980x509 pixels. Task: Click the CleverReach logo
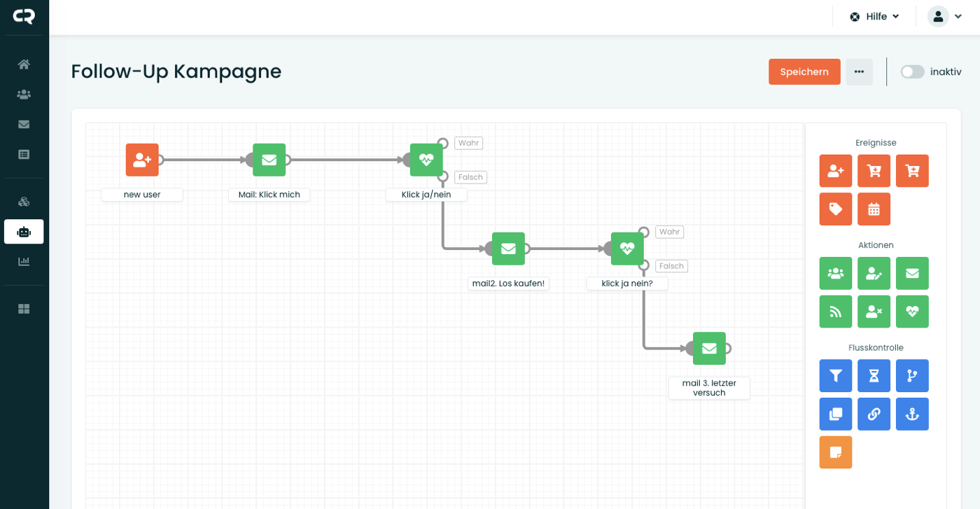point(24,16)
